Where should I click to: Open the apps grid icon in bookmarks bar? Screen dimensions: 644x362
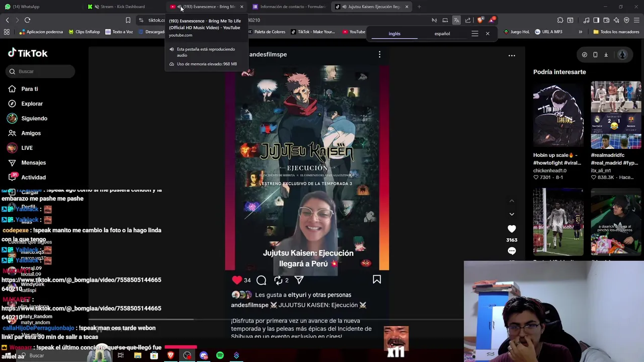[7, 32]
